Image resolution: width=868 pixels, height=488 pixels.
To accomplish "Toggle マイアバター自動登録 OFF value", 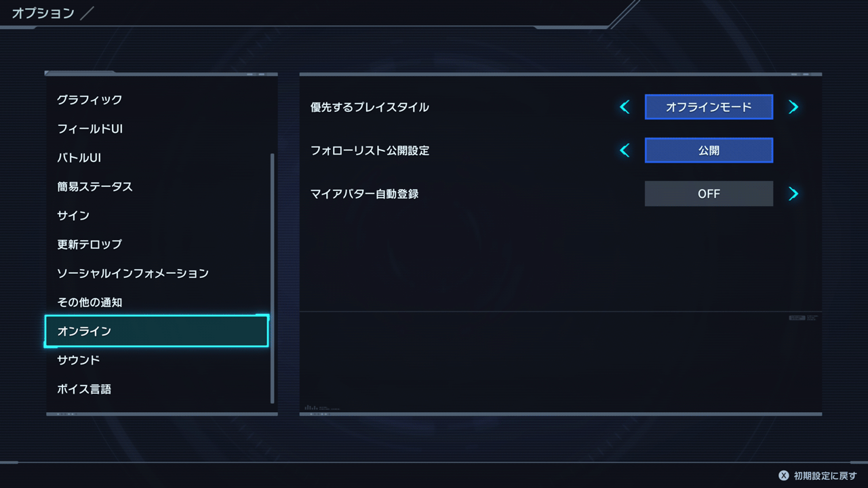I will pyautogui.click(x=709, y=194).
